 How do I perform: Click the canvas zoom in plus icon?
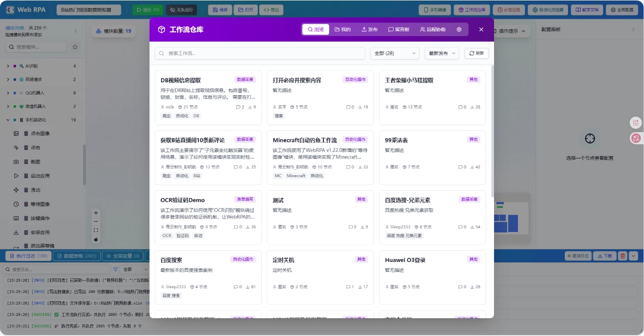[96, 212]
